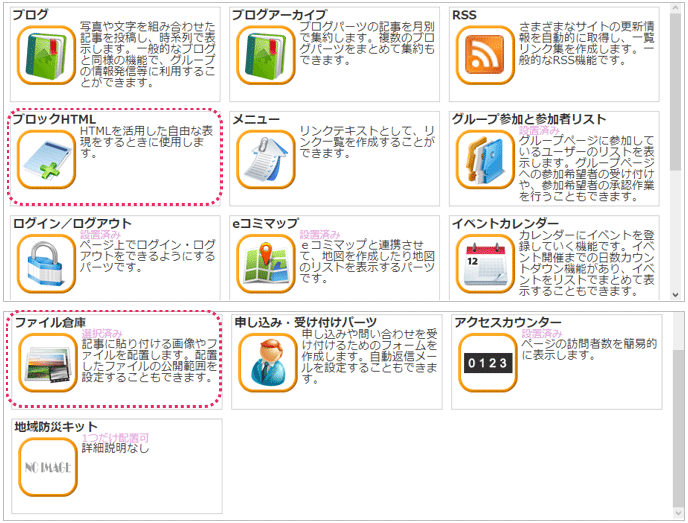Click the application form person icon

266,362
